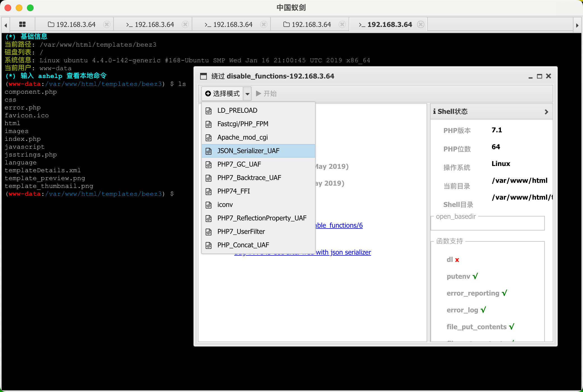
Task: Click the PHP7_ReflectionProperty_UAF file icon
Action: pos(209,218)
